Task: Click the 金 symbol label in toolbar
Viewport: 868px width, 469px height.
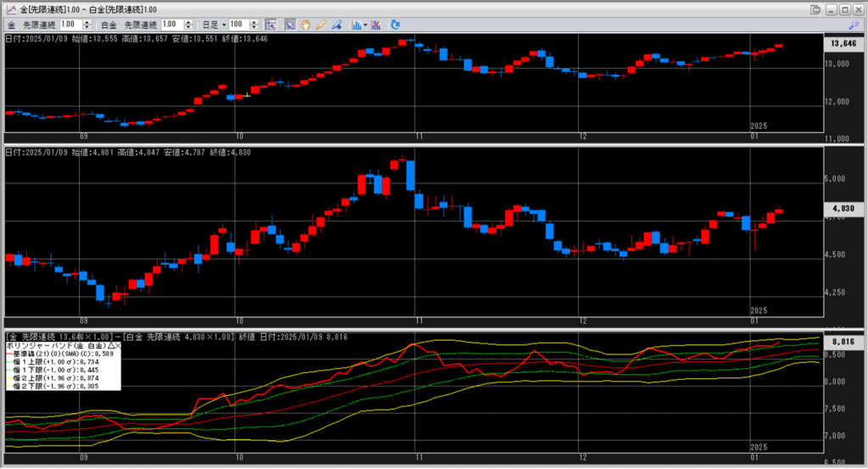Action: point(12,25)
